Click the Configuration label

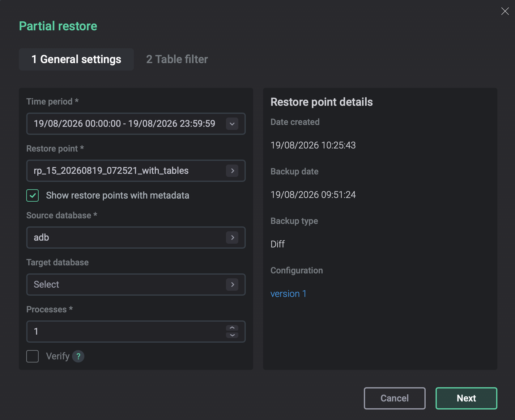[296, 270]
